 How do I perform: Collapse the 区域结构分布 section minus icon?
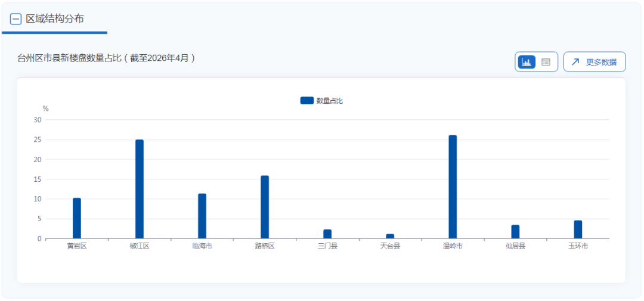(x=16, y=19)
